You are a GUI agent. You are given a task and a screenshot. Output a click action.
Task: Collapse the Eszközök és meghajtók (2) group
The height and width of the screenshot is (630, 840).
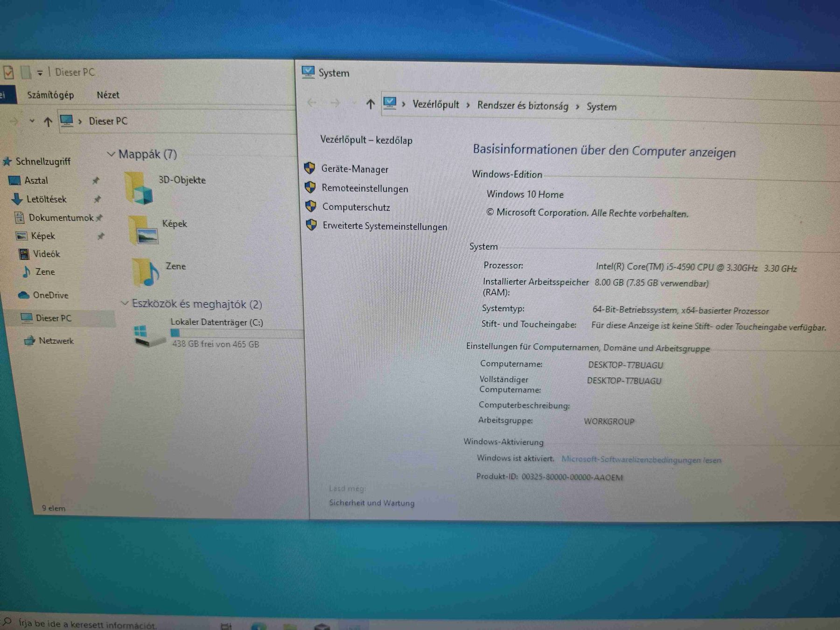pyautogui.click(x=125, y=303)
